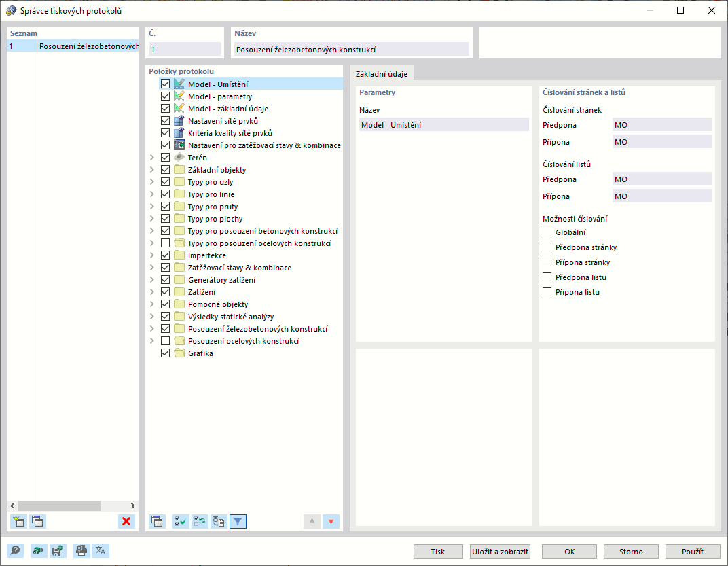The height and width of the screenshot is (566, 728).
Task: Apply changes with Použít button
Action: [x=693, y=552]
